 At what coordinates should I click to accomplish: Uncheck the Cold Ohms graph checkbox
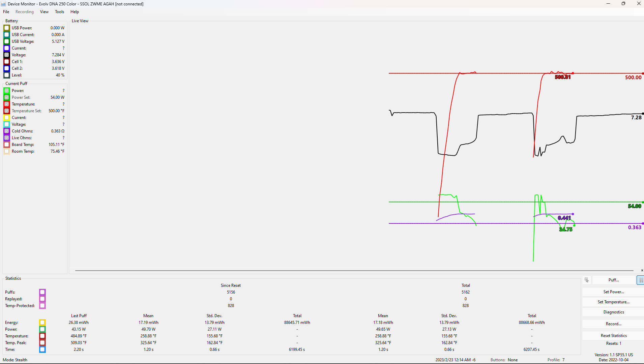tap(7, 131)
